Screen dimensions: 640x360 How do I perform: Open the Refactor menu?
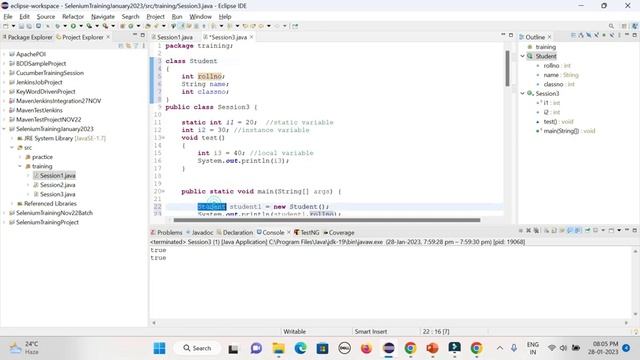click(x=73, y=17)
